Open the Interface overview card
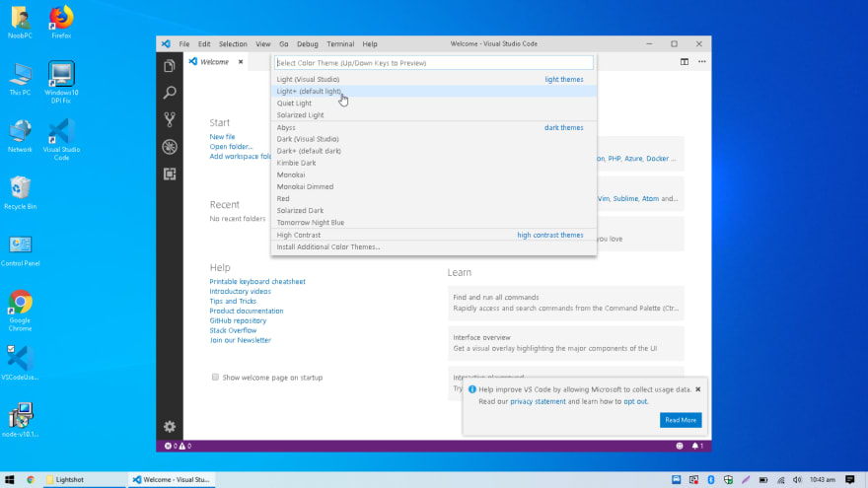The width and height of the screenshot is (868, 488). (566, 343)
